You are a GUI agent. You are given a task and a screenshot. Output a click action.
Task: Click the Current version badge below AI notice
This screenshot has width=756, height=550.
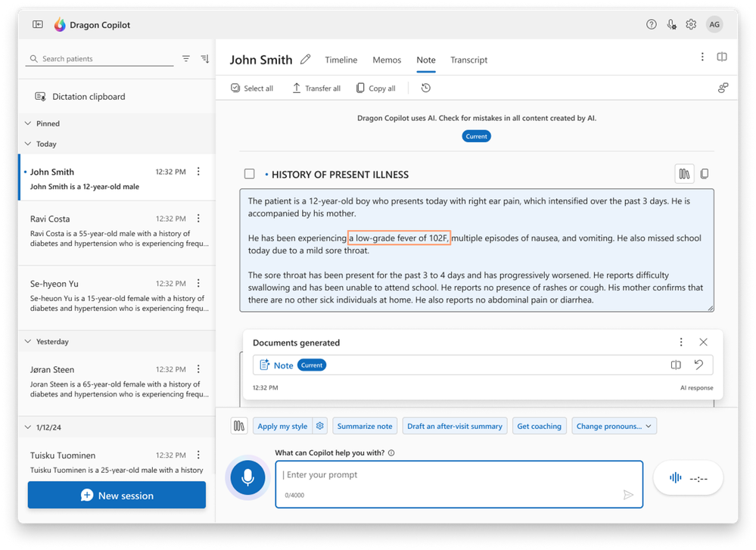pyautogui.click(x=476, y=136)
